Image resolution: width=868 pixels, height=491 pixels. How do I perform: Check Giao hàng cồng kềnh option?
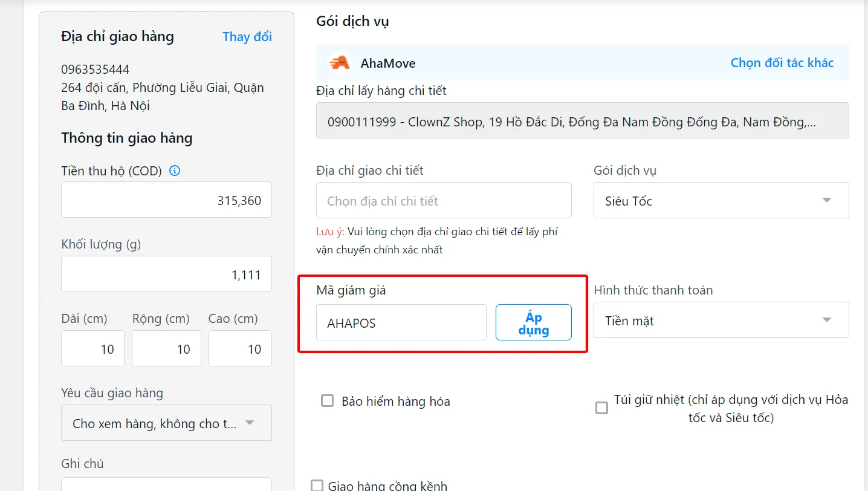pos(317,486)
